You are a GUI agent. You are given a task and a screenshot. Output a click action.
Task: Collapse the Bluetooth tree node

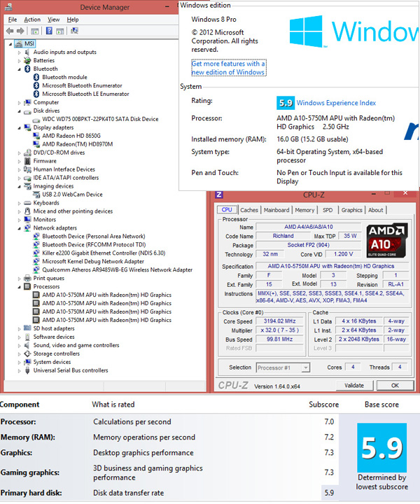tap(20, 69)
